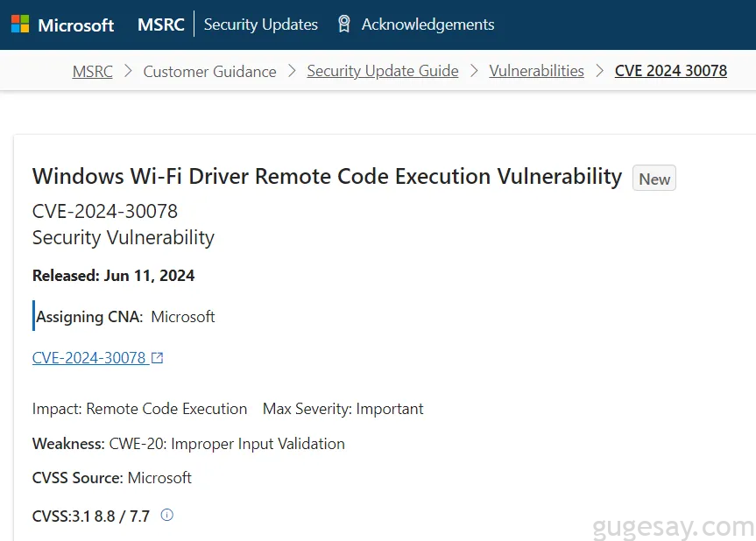Click the Microsoft four-color logo

tap(20, 25)
